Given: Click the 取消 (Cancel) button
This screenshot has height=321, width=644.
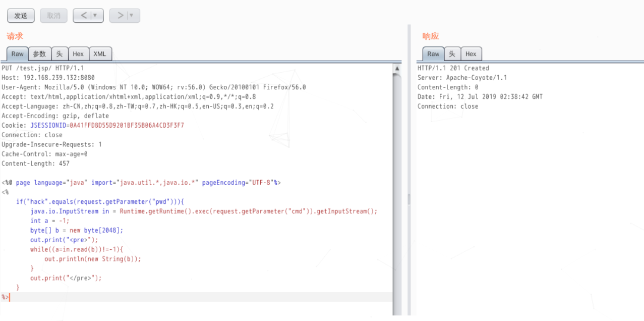Looking at the screenshot, I should pyautogui.click(x=53, y=16).
